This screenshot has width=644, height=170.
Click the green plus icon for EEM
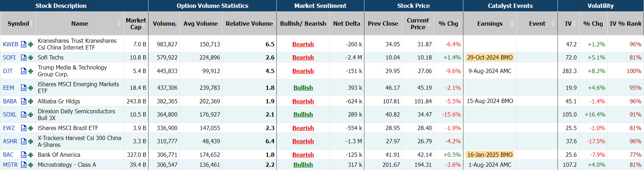[x=31, y=88]
